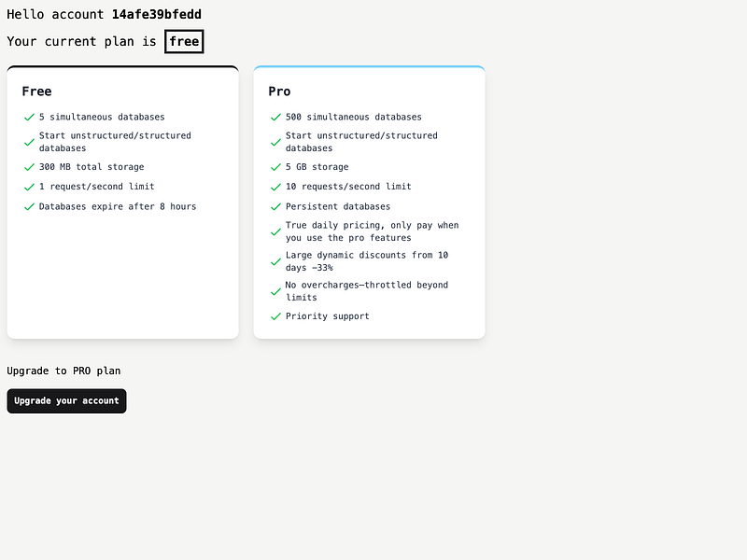This screenshot has width=747, height=560.
Task: Click checkmark beside 5 GB storage
Action: pos(275,167)
